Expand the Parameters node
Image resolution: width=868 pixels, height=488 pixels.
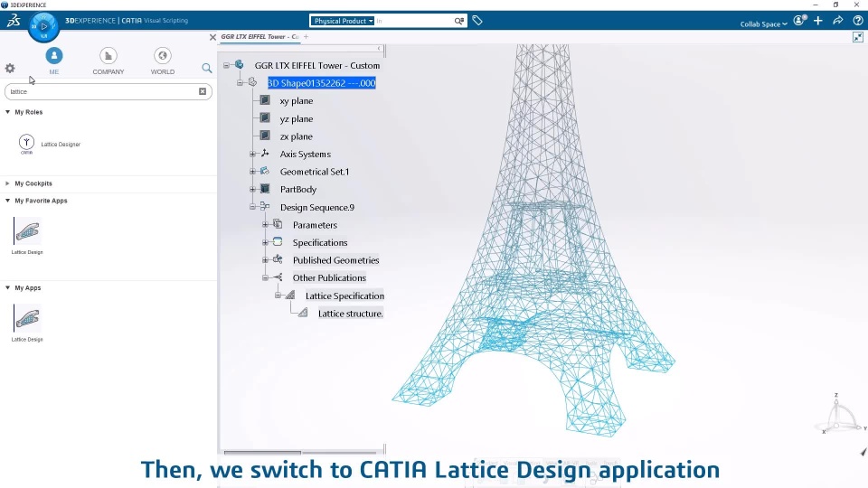pos(265,225)
